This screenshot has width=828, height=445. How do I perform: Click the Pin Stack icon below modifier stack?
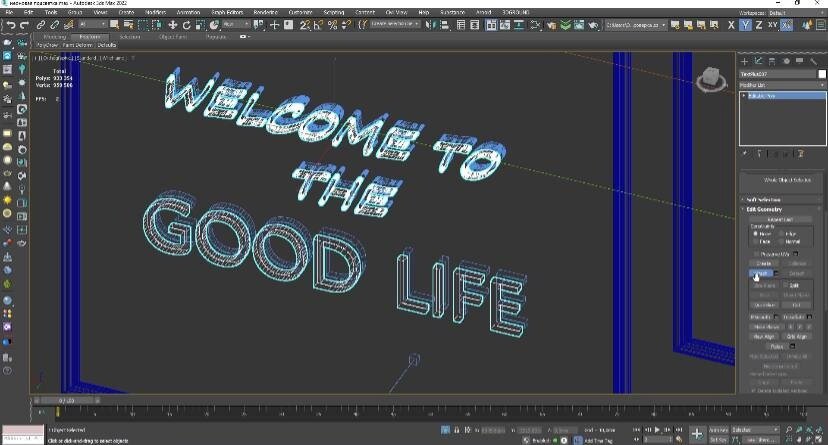[x=745, y=154]
